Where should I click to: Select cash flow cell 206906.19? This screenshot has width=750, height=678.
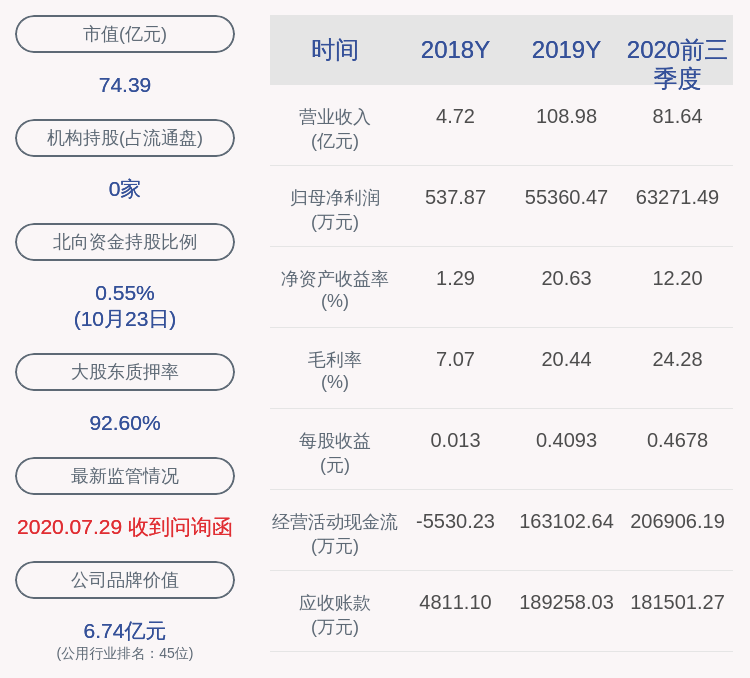coord(677,521)
